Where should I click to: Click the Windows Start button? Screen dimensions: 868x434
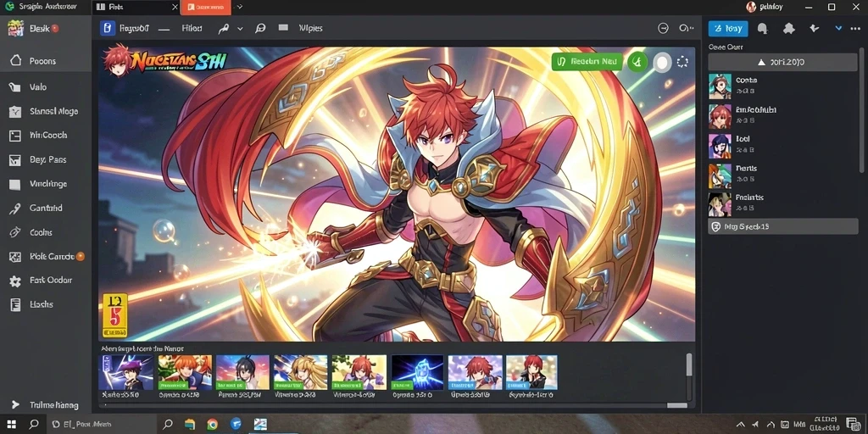click(11, 424)
